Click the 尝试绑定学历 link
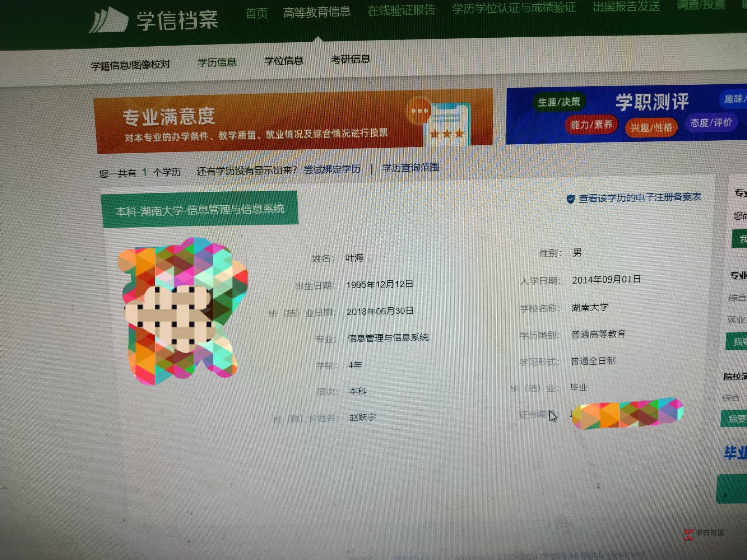747x560 pixels. coord(332,169)
